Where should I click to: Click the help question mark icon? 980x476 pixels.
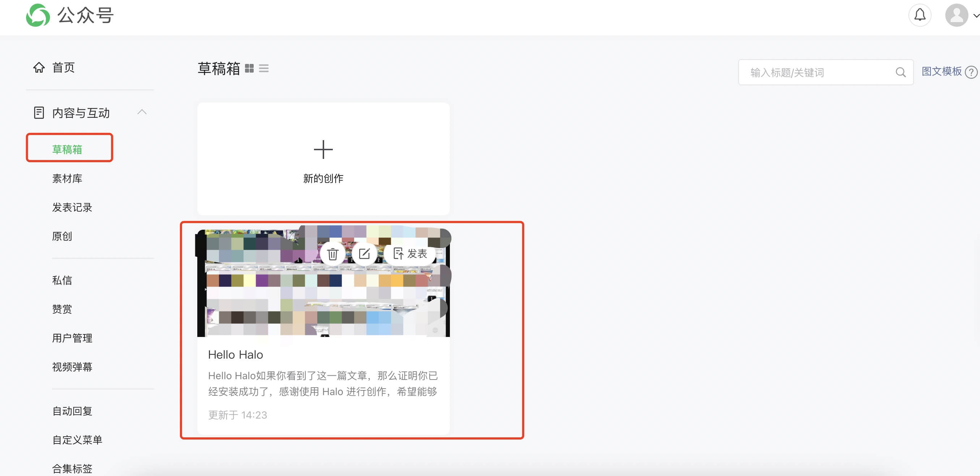point(971,72)
